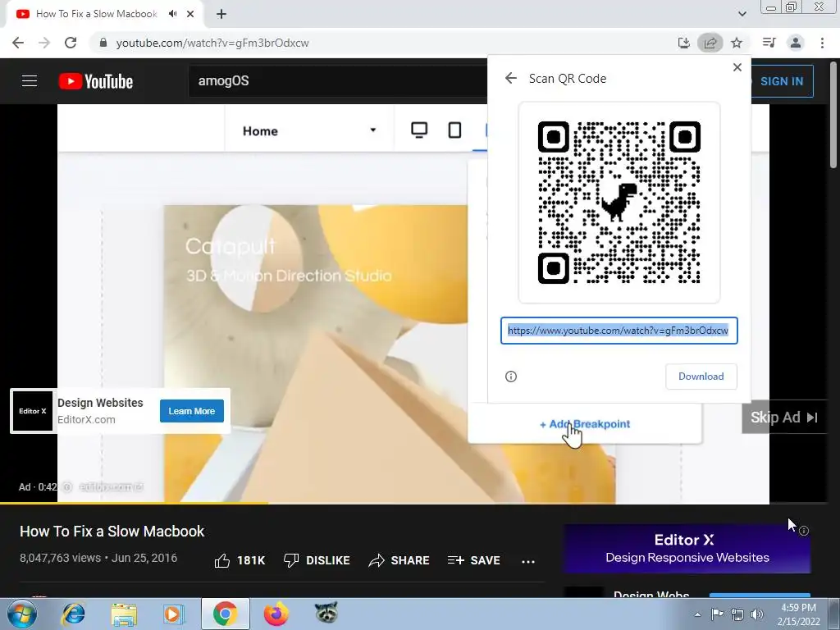
Task: Save the video to playlist
Action: [473, 560]
